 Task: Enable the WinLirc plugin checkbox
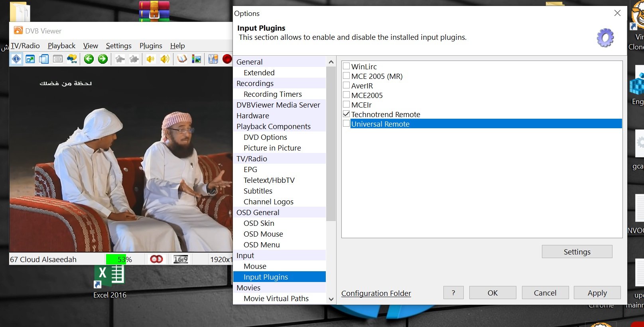(x=347, y=67)
